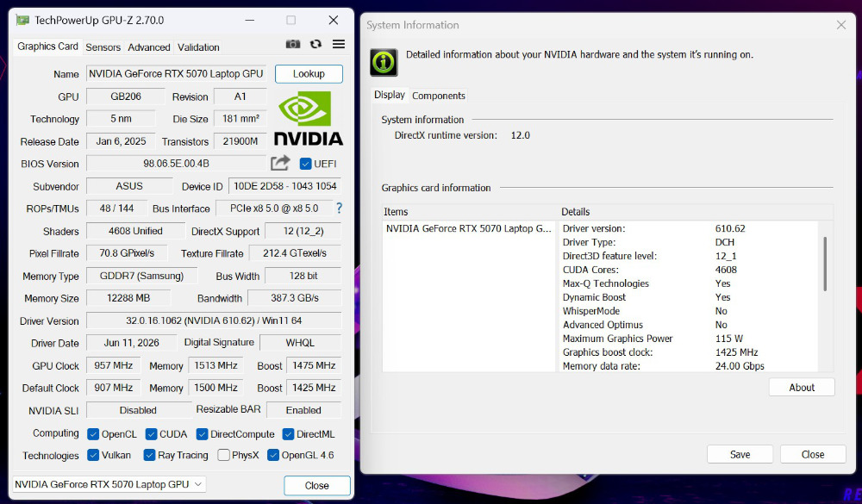Select NVIDIA GeForce RTX 5070 Laptop item in Items list

[x=468, y=228]
